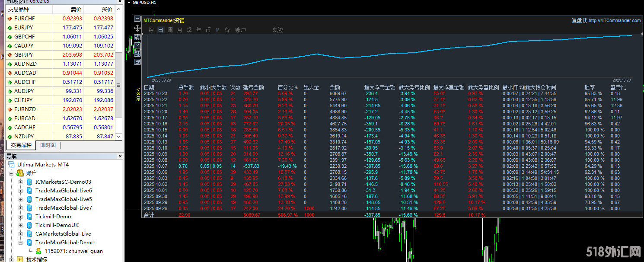Collapse the MTCommander panel with minus icon

click(x=137, y=19)
